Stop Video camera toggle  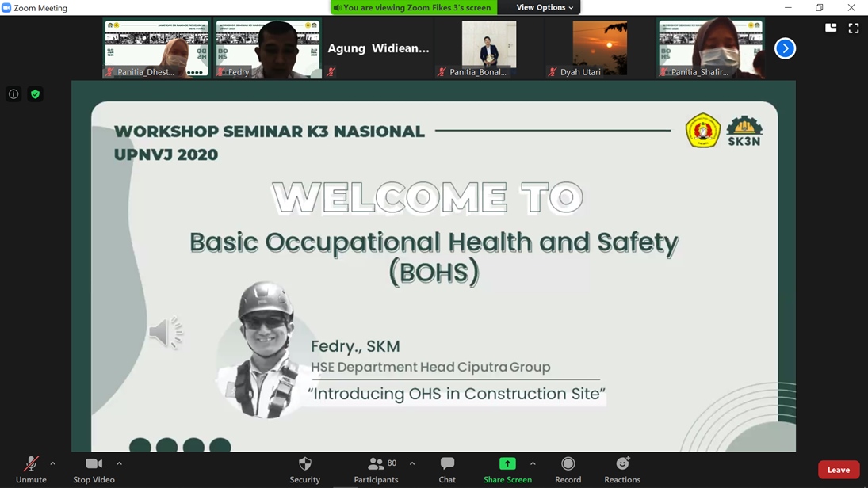pyautogui.click(x=94, y=469)
